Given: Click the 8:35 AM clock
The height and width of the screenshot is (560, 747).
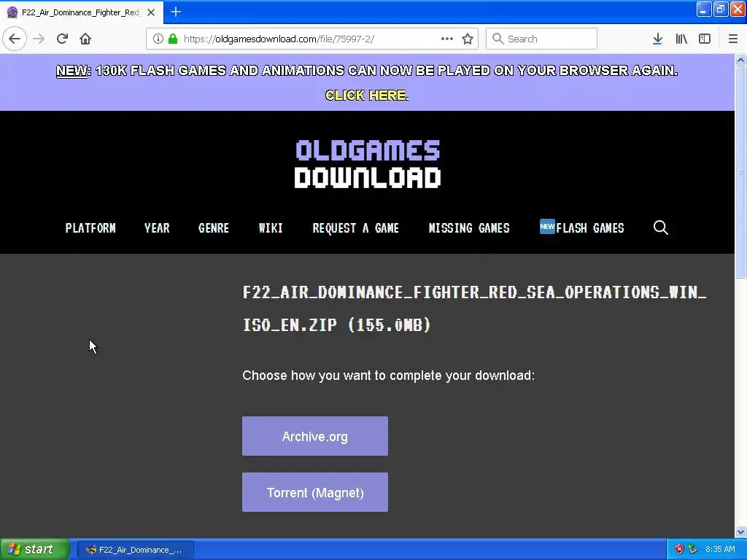Looking at the screenshot, I should tap(720, 549).
